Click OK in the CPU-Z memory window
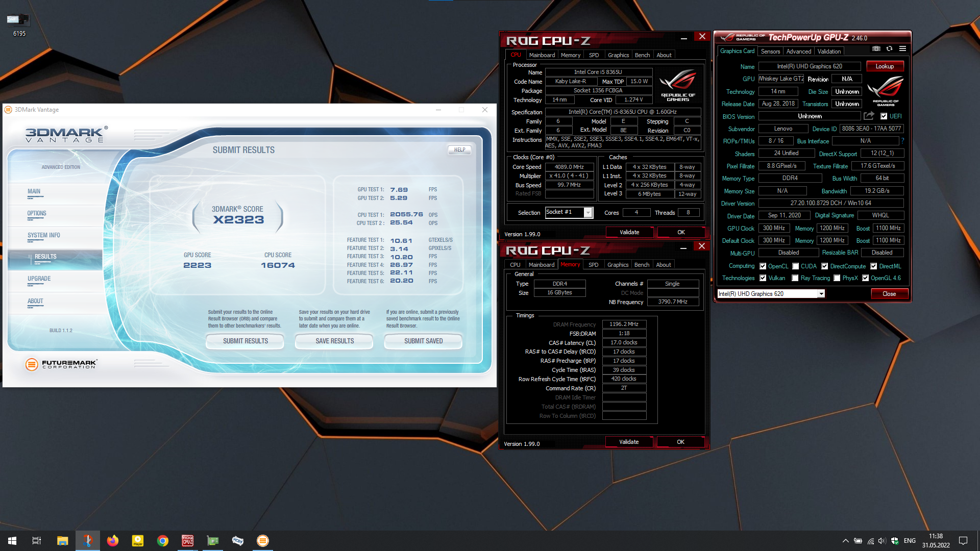The image size is (980, 551). pos(680,442)
